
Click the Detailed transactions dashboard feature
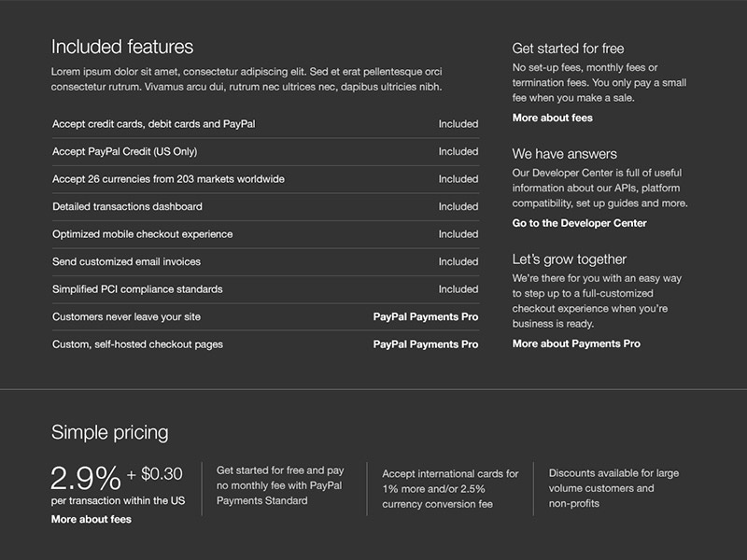(127, 206)
